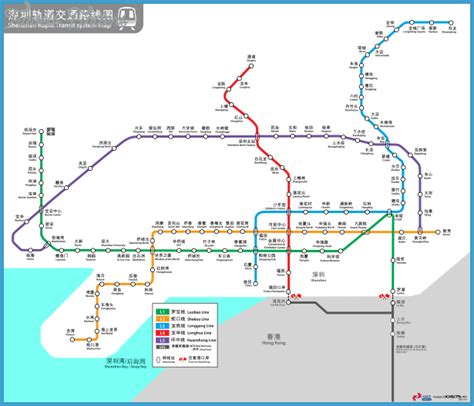
Task: Click the interchange station symbol in the legend
Action: tap(159, 359)
